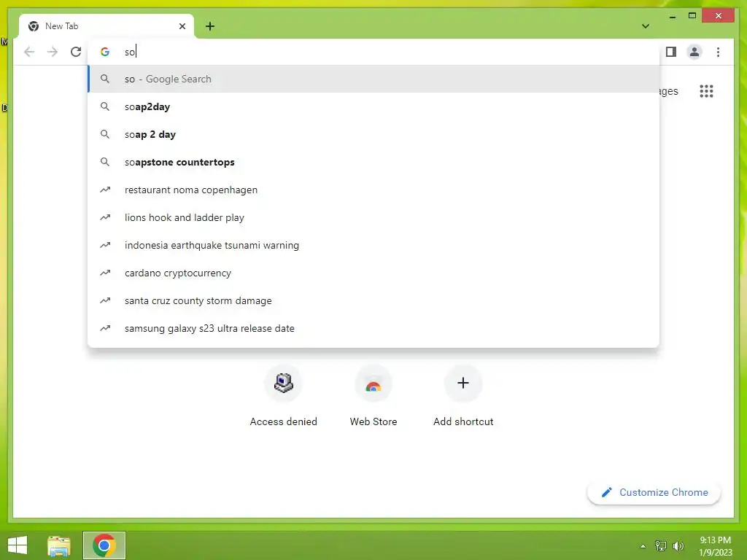
Task: Select restaurant noma copenhagen trending search
Action: tap(374, 190)
